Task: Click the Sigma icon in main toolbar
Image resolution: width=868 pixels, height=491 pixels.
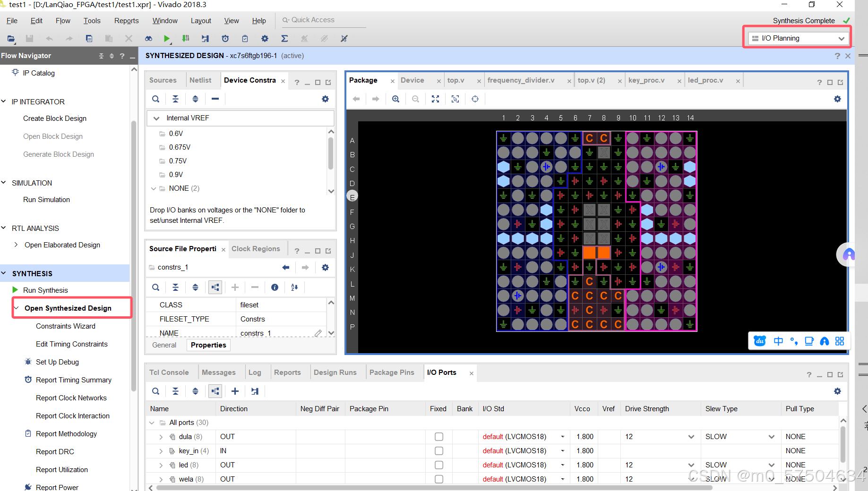Action: point(284,39)
